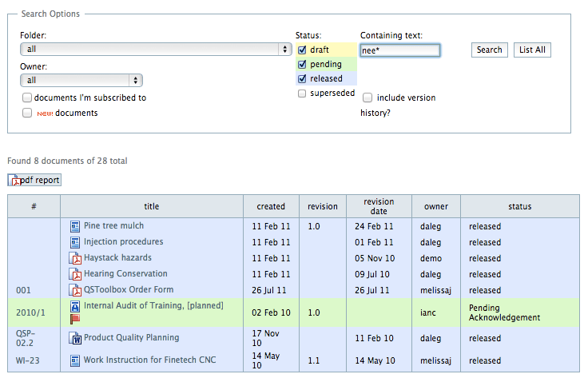Click the Search button
This screenshot has width=588, height=378.
(490, 50)
